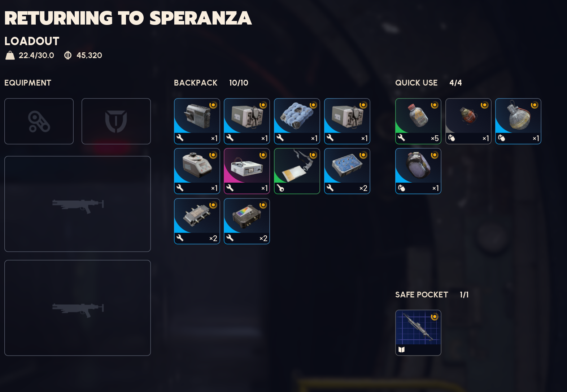Click the loadout weight bag icon
This screenshot has width=567, height=392.
click(x=10, y=55)
